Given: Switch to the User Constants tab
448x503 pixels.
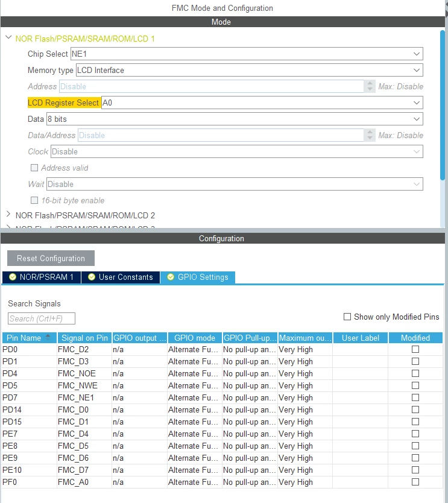Looking at the screenshot, I should (x=121, y=277).
